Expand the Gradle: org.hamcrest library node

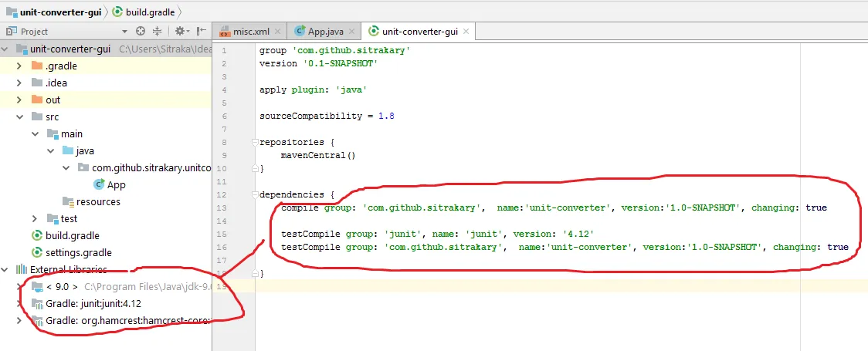(19, 321)
